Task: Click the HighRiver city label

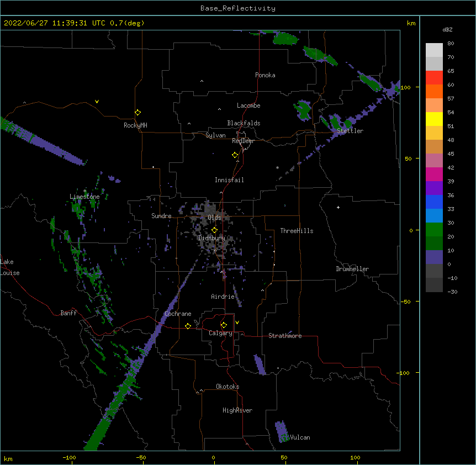Action: click(237, 410)
